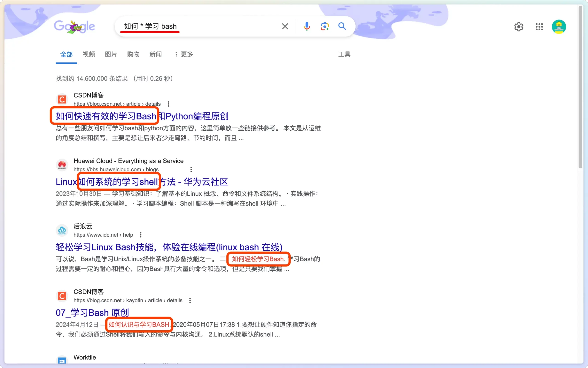Click the CSDN favicon beside kayotin result
The width and height of the screenshot is (588, 368).
click(x=62, y=296)
